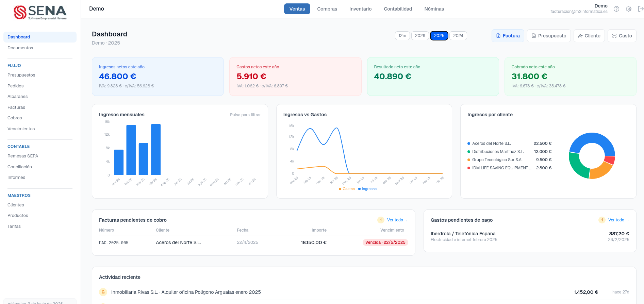
Task: Click the mar 25 bar in Ingresos mensuales
Action: click(144, 159)
